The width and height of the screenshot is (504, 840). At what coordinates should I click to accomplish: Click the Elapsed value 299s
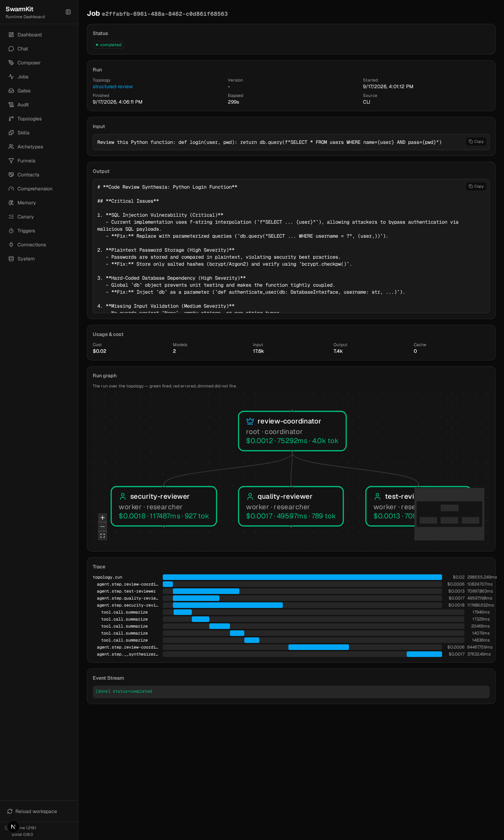[233, 102]
